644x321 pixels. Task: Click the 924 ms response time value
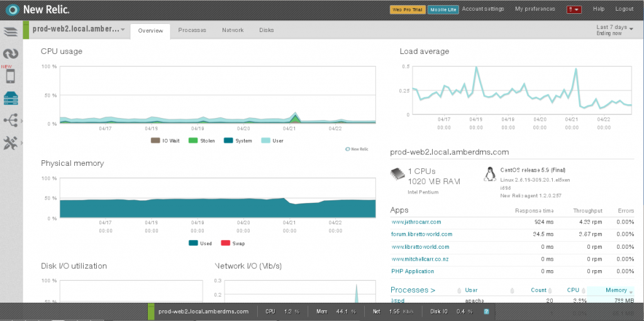(543, 222)
